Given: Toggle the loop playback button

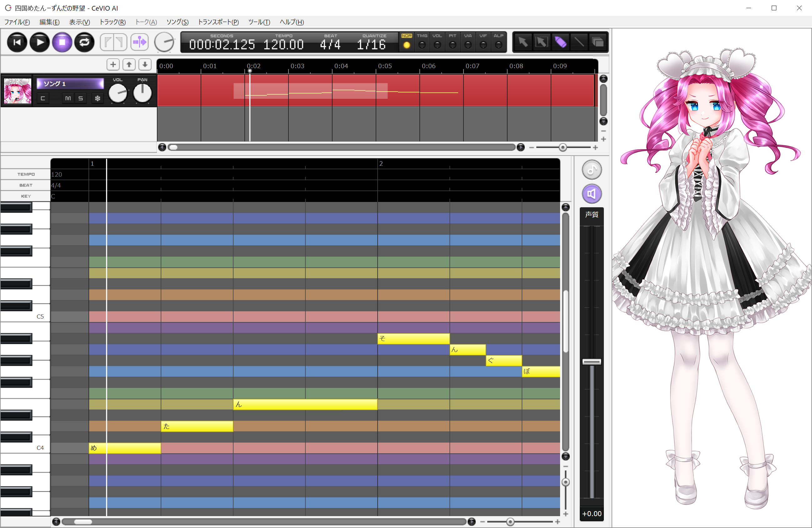Looking at the screenshot, I should pyautogui.click(x=84, y=42).
